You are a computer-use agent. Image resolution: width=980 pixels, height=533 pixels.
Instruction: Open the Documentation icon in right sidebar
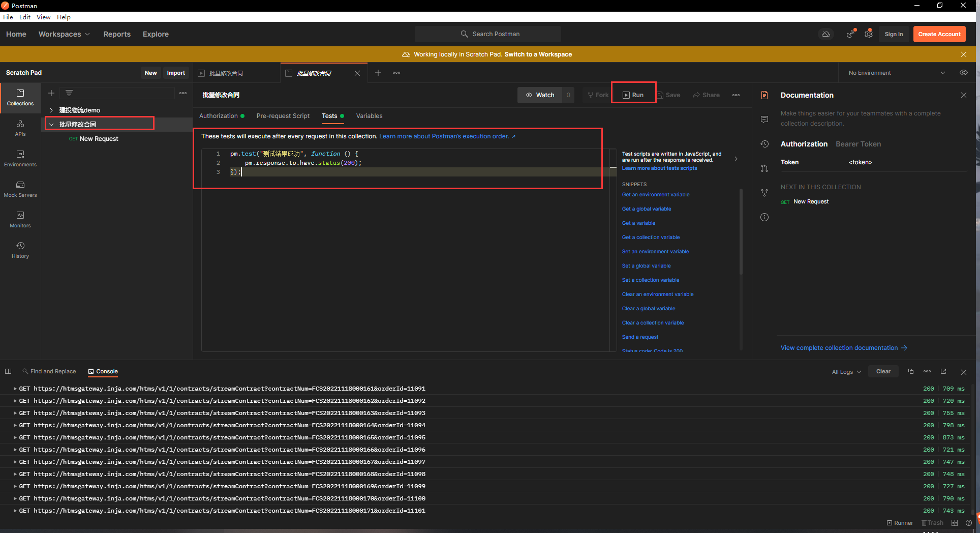(x=764, y=95)
